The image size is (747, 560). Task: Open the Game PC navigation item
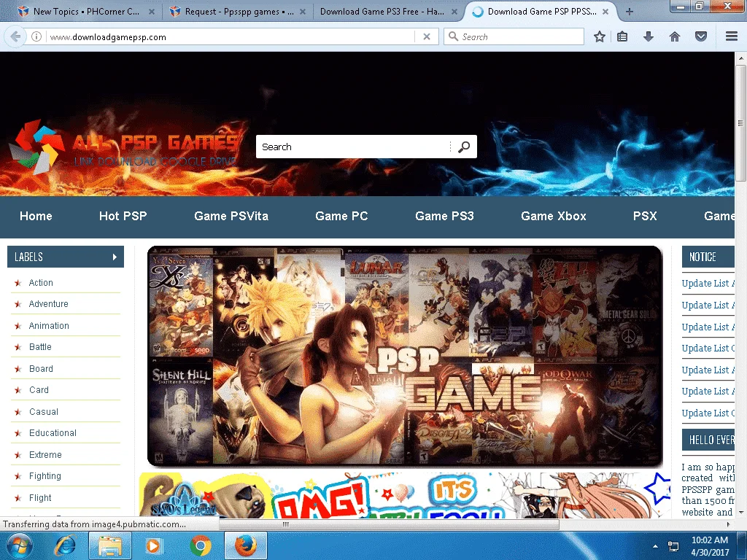pos(341,216)
